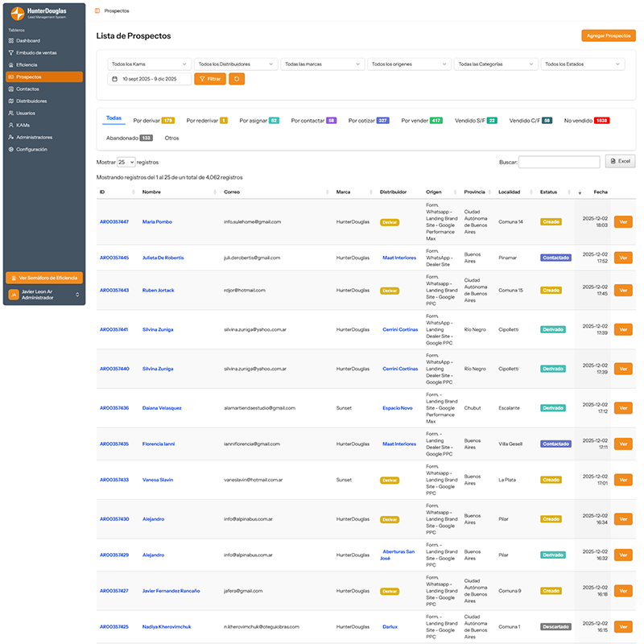The height and width of the screenshot is (644, 644).
Task: Expand the Todos los Estados dropdown
Action: 582,64
